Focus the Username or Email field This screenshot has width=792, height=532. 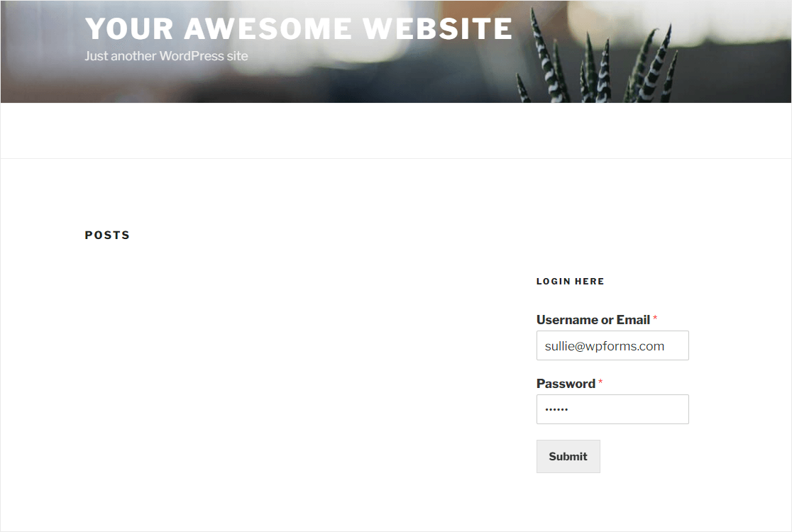(x=612, y=345)
